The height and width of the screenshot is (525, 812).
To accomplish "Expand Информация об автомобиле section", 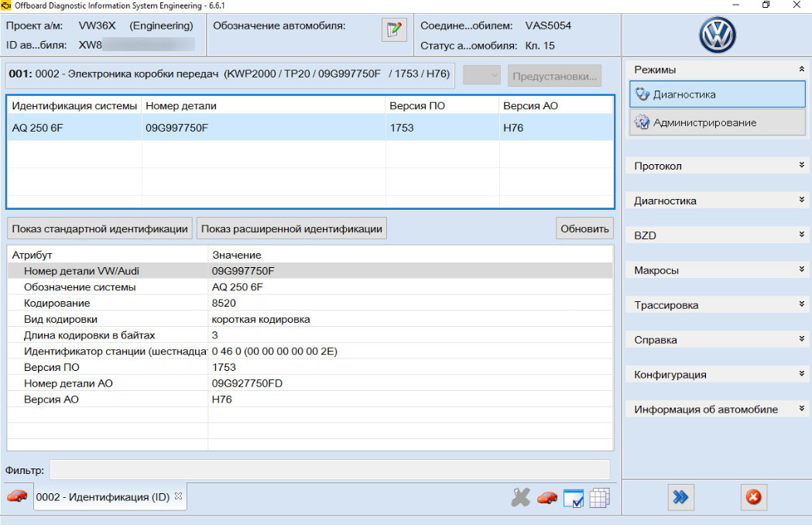I will 801,408.
